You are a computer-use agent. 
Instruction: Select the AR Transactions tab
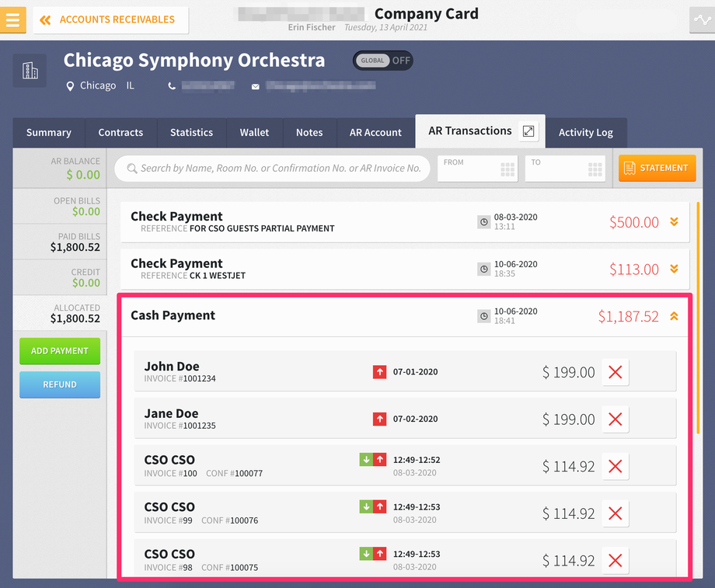pyautogui.click(x=469, y=131)
